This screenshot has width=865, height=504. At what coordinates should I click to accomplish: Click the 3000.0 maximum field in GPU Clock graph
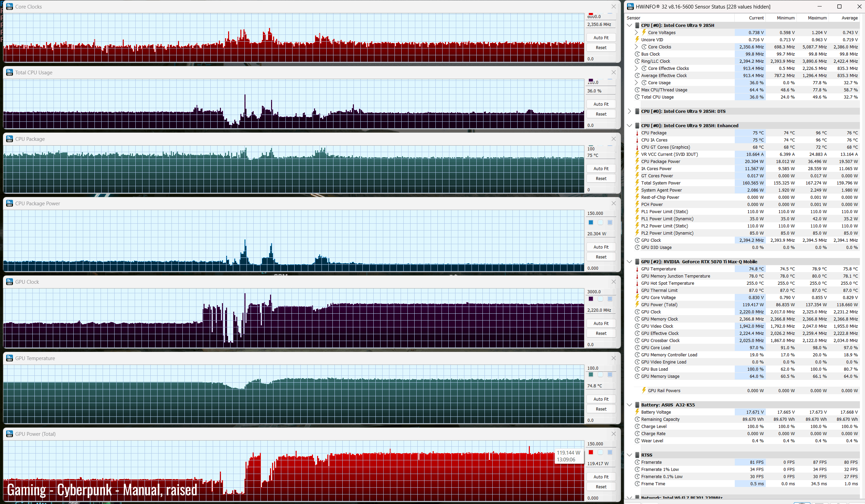(601, 292)
